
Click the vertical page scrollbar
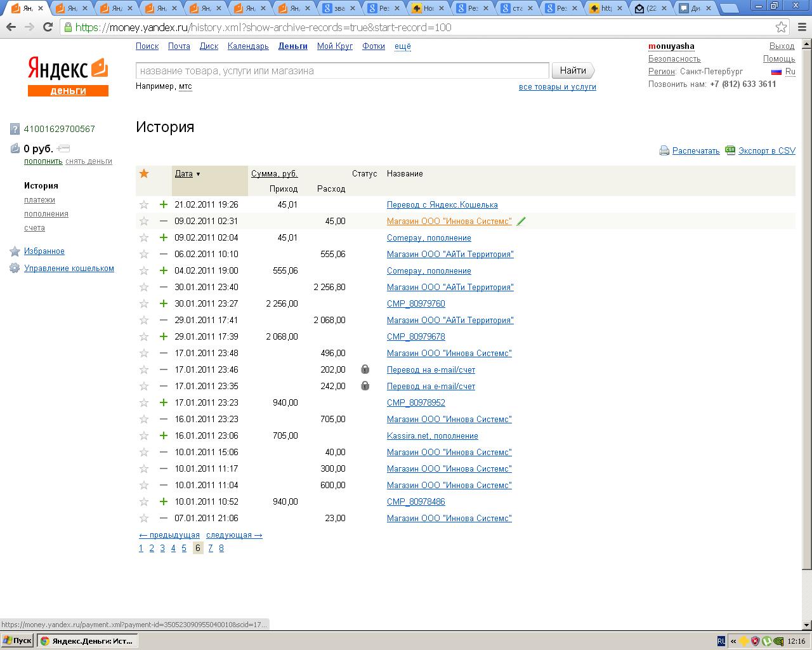click(x=806, y=308)
